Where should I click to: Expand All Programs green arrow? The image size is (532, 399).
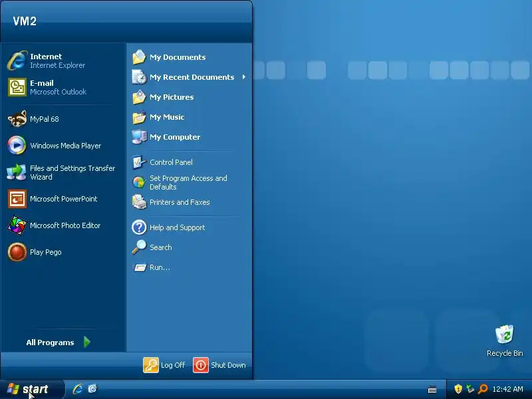point(87,342)
